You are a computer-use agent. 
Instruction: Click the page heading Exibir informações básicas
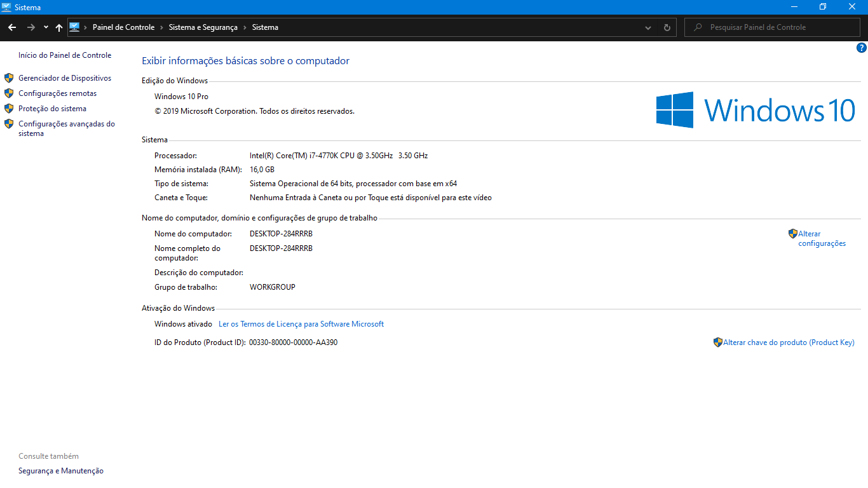pyautogui.click(x=245, y=61)
